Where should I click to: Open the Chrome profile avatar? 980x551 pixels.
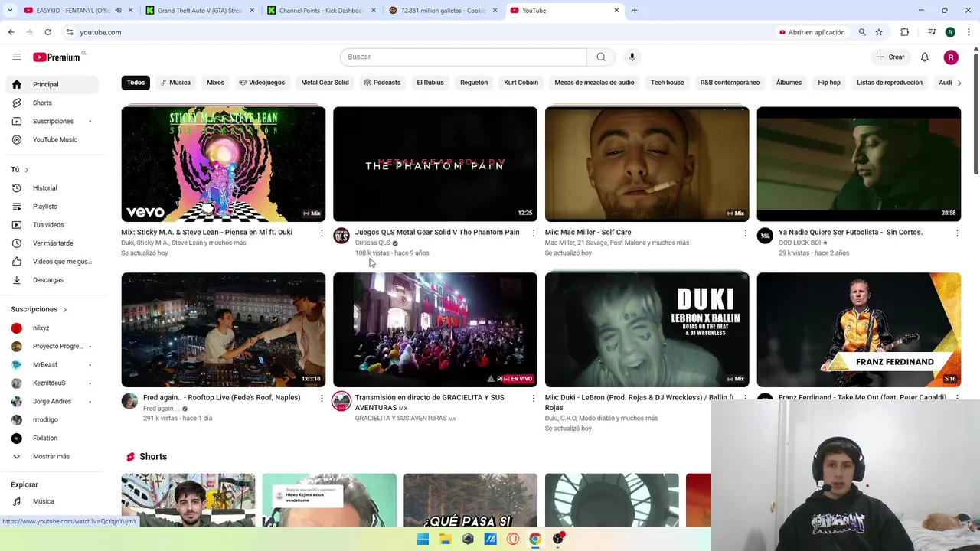click(950, 32)
